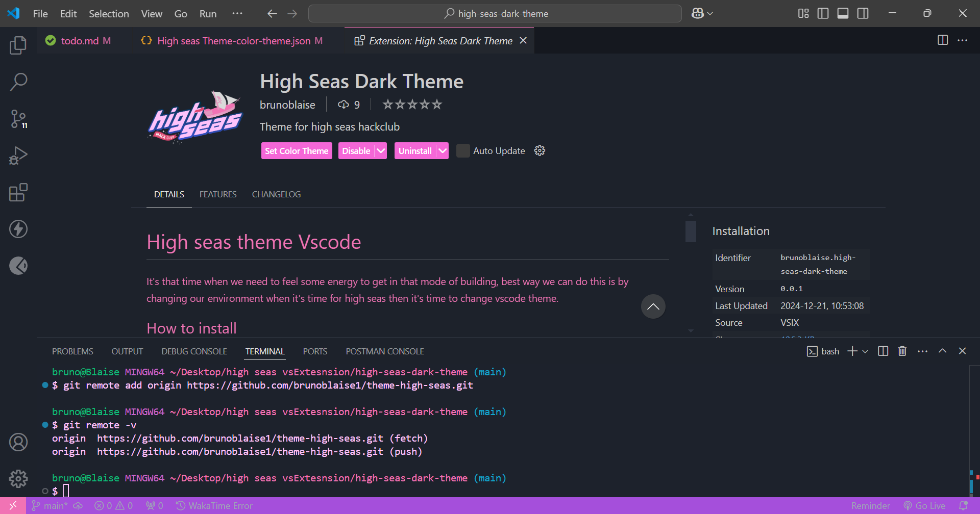The width and height of the screenshot is (980, 514).
Task: Open the Search view in activity bar
Action: 18,82
